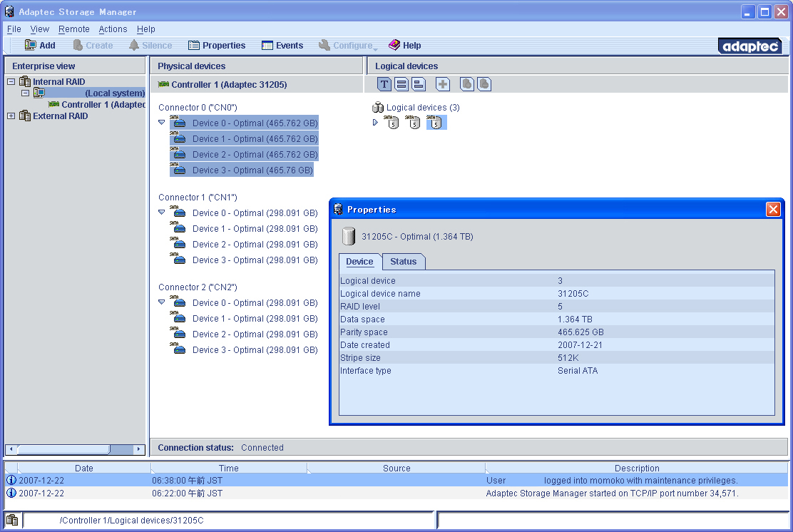Select the second RAID 5 logical device icon

coord(413,123)
